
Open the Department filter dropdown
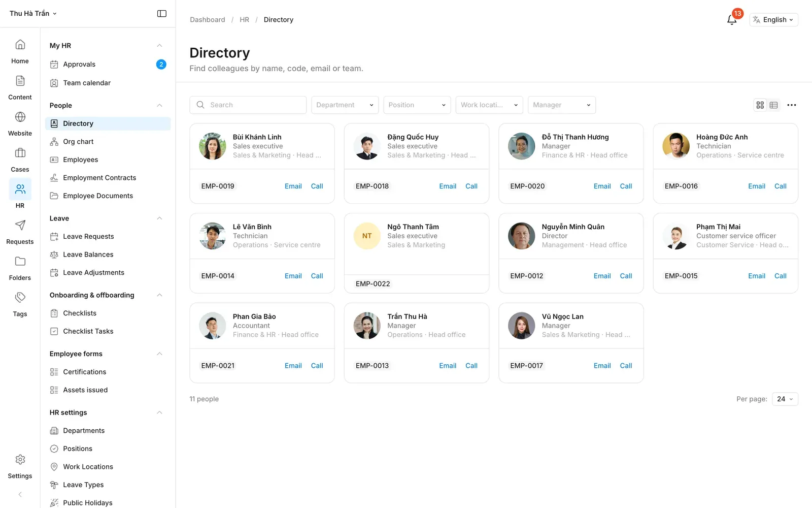point(345,105)
